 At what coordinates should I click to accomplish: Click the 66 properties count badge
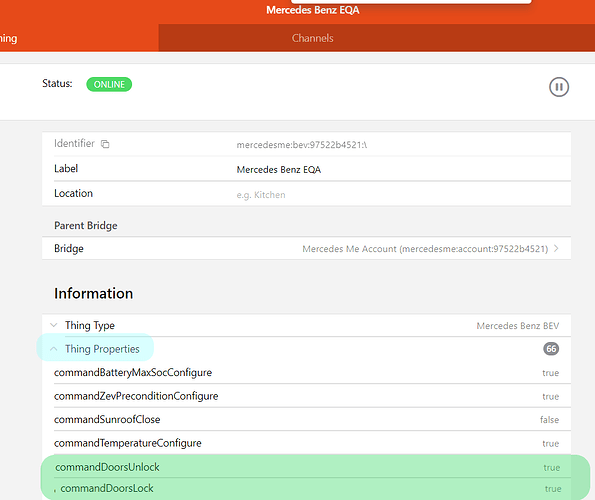pos(551,349)
